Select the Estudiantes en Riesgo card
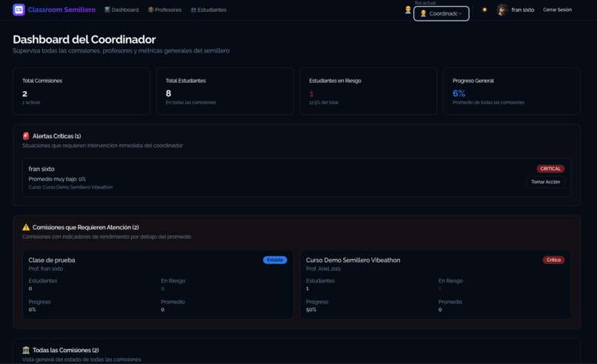The width and height of the screenshot is (597, 364). pyautogui.click(x=369, y=91)
